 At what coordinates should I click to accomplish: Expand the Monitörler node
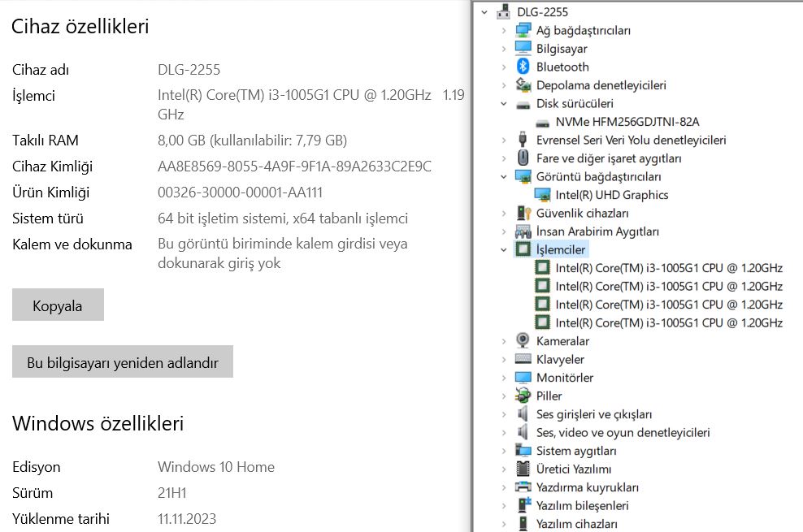pyautogui.click(x=504, y=378)
